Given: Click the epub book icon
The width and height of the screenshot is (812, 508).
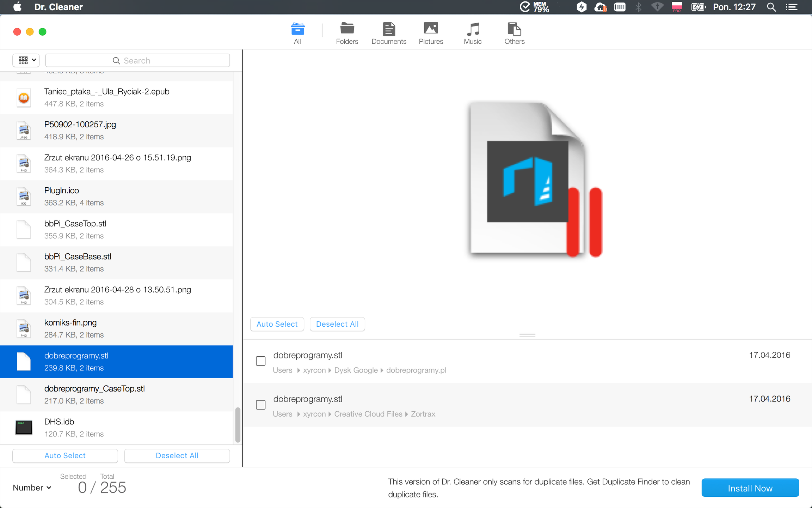Looking at the screenshot, I should pyautogui.click(x=24, y=98).
